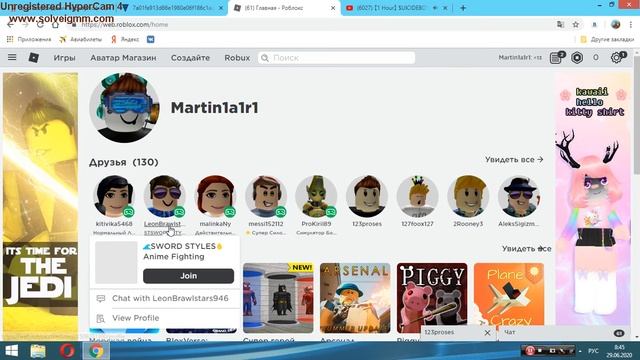The width and height of the screenshot is (640, 360).
Task: Open friend kitivika5468 avatar
Action: tap(114, 196)
